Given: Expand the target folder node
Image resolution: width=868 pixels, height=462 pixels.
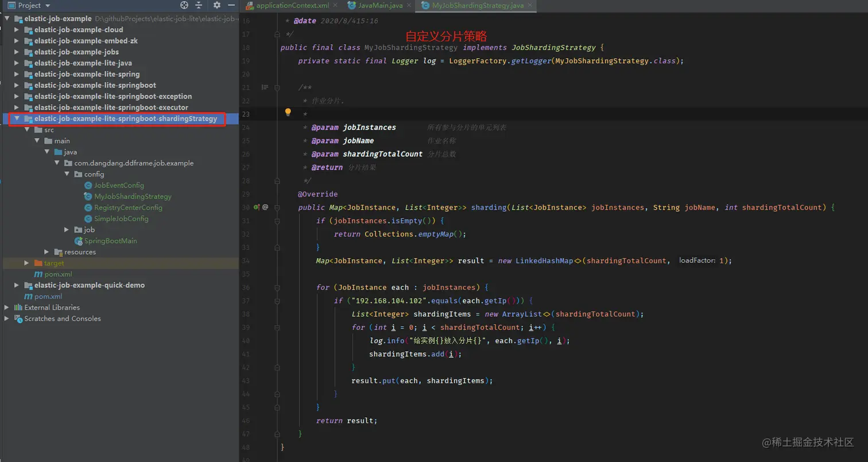Looking at the screenshot, I should 27,263.
